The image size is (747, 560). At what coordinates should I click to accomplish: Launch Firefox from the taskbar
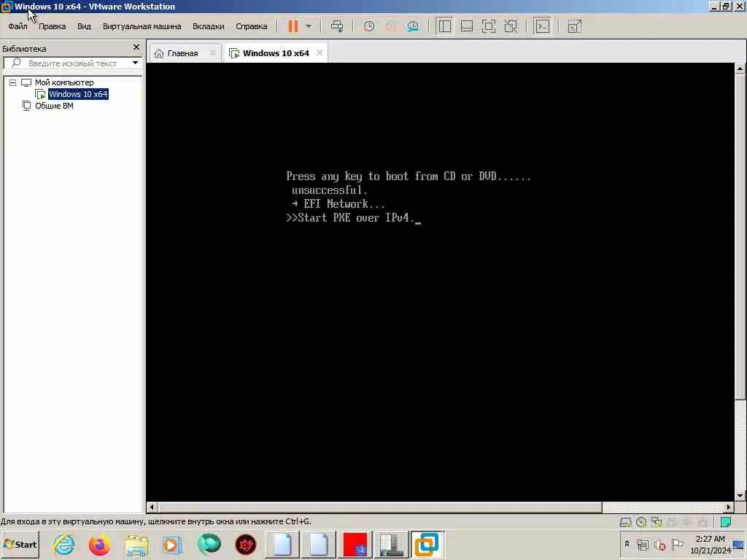click(99, 545)
